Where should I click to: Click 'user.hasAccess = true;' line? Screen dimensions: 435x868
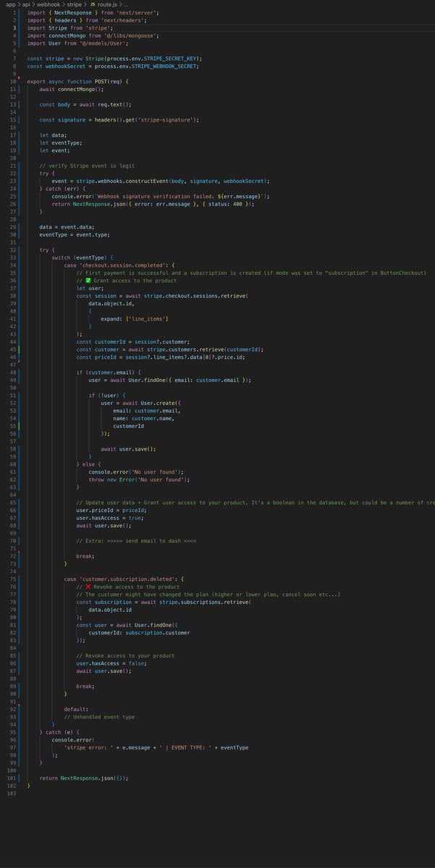(111, 518)
